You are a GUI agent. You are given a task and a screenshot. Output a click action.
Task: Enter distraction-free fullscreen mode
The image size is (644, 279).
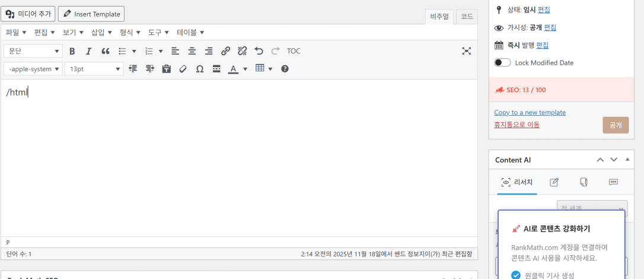click(466, 52)
